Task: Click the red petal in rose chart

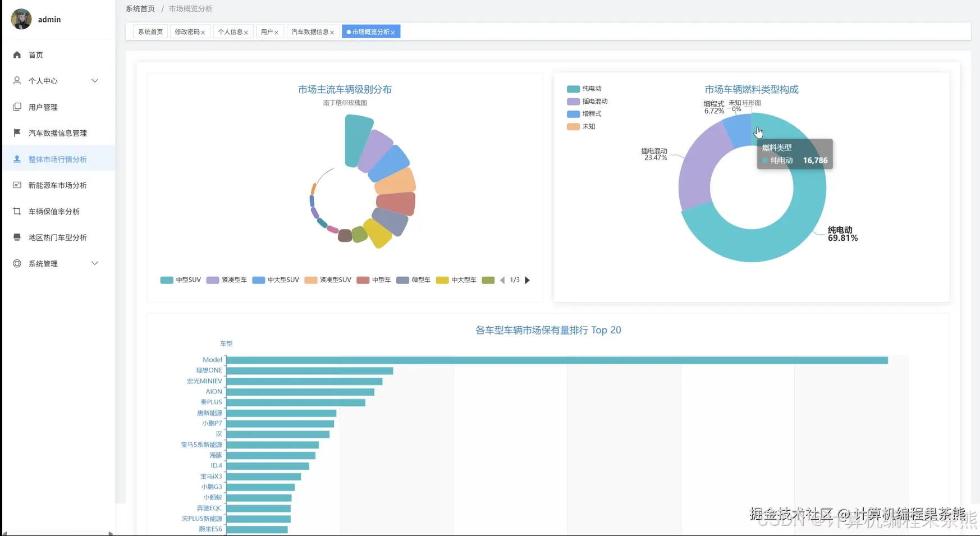Action: [396, 204]
